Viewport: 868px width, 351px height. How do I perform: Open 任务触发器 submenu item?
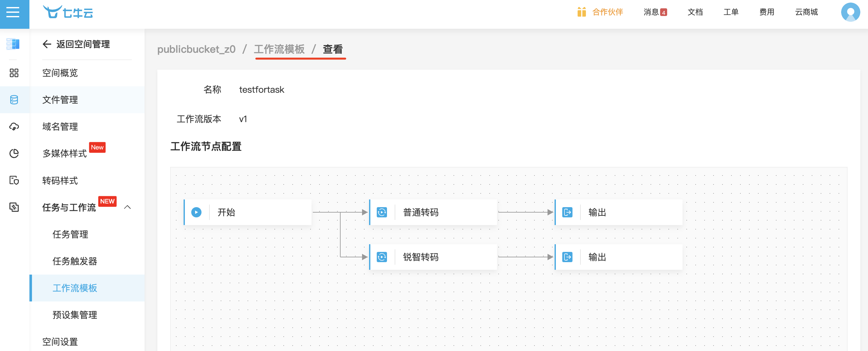pos(75,261)
